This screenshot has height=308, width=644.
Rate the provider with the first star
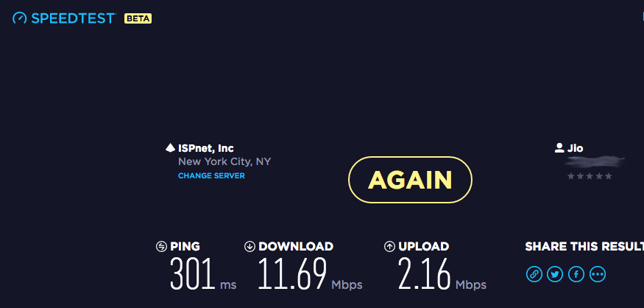click(x=570, y=177)
